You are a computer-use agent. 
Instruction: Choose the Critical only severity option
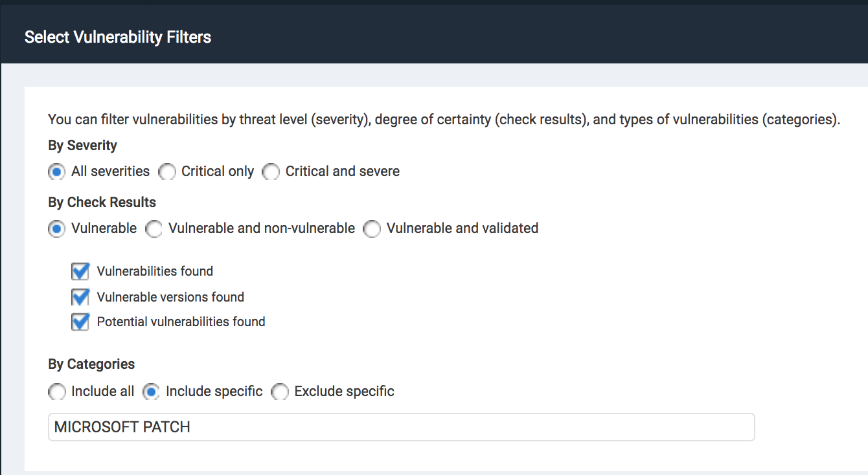[167, 172]
